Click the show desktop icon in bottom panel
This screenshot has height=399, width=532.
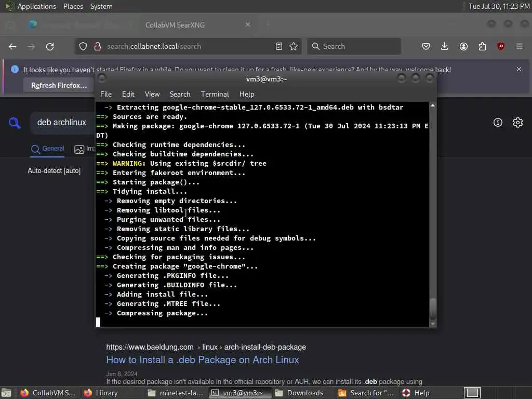click(6, 393)
